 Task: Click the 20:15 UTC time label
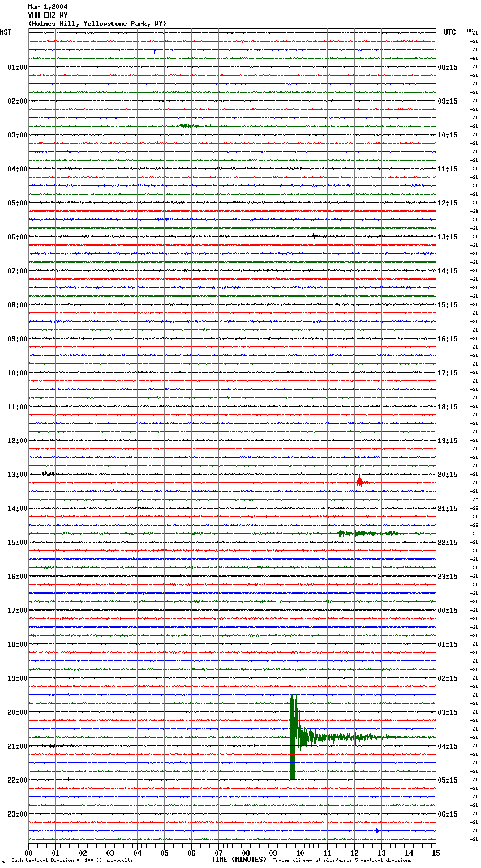point(448,475)
